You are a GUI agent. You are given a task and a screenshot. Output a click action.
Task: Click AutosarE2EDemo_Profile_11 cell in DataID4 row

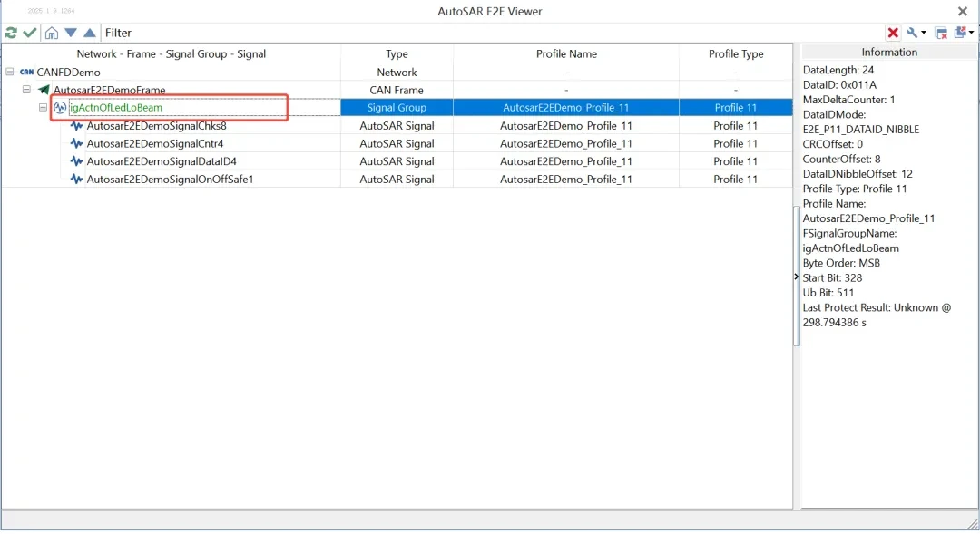pyautogui.click(x=566, y=161)
